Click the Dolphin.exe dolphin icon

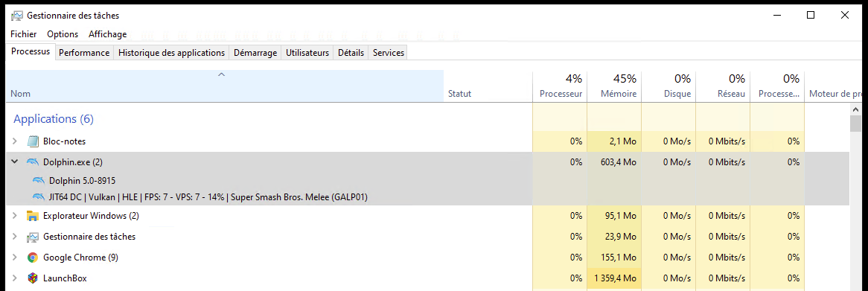point(33,162)
